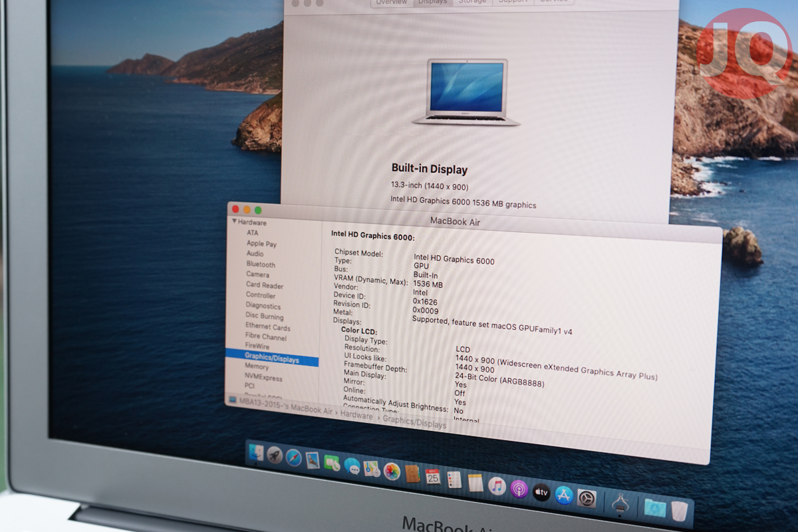This screenshot has height=532, width=798.
Task: Select FireWire in Hardware sidebar
Action: click(x=257, y=346)
